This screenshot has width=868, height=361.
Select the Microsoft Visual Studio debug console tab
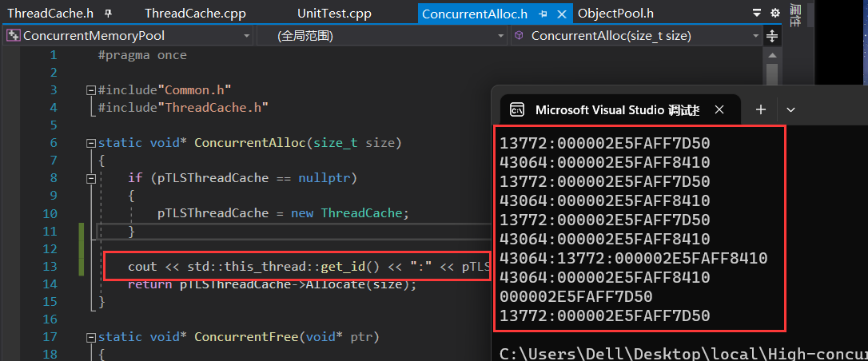[x=620, y=109]
